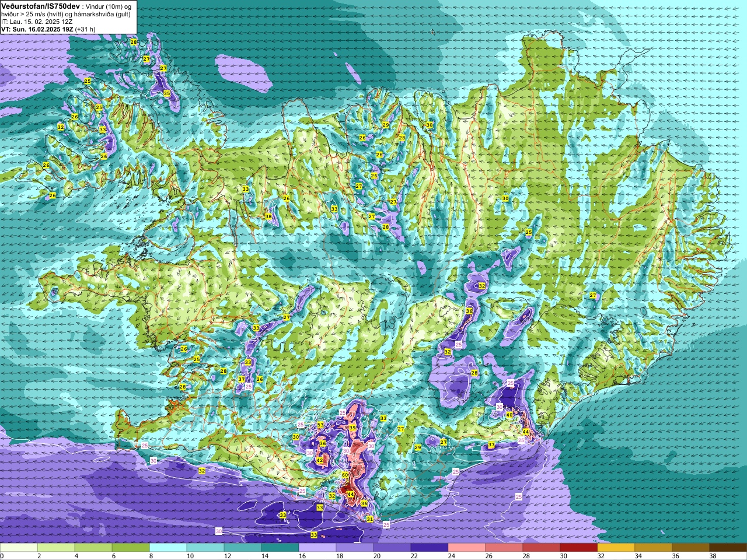Pick the 34–36 m/s ochre legend swatch

click(654, 548)
